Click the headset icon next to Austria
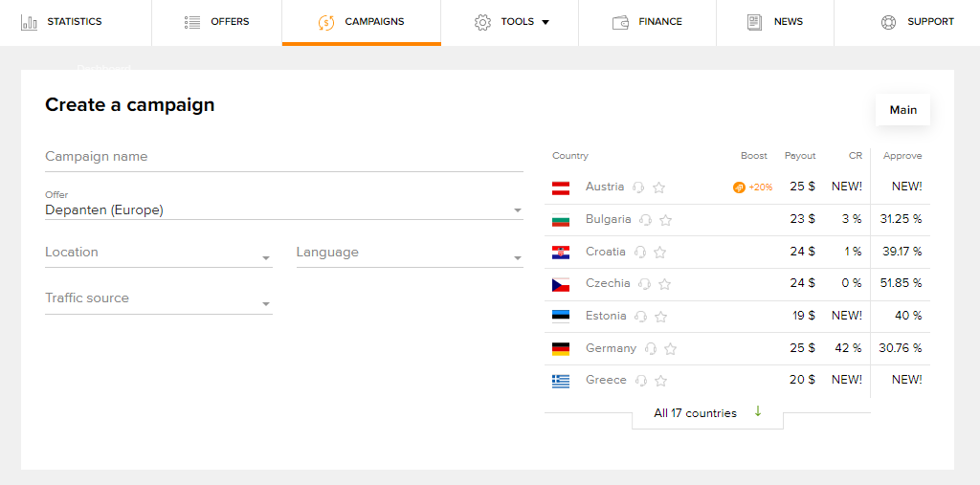The width and height of the screenshot is (980, 485). (638, 187)
